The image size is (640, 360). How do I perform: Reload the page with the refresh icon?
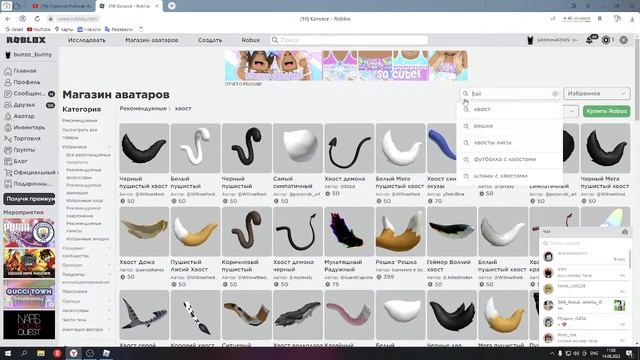[x=37, y=19]
